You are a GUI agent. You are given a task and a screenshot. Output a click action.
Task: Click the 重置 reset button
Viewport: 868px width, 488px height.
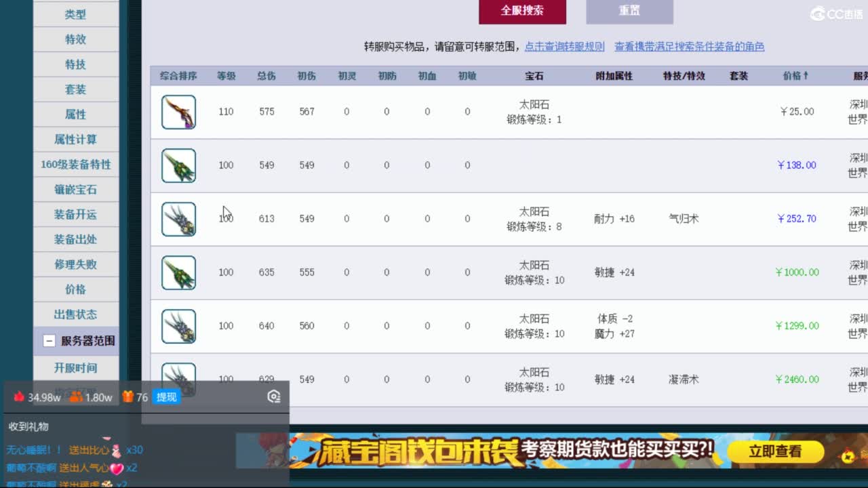tap(629, 12)
